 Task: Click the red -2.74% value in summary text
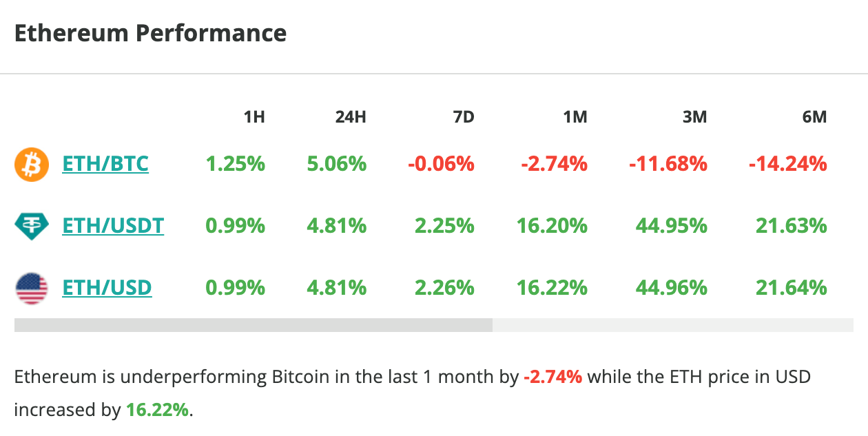tap(555, 377)
